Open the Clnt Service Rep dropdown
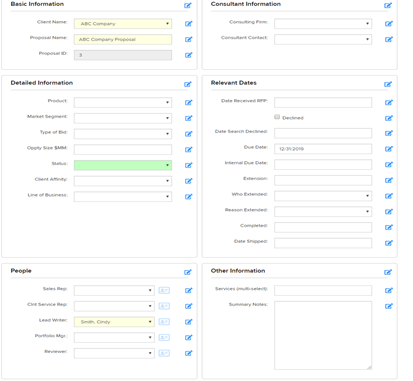 [x=114, y=306]
